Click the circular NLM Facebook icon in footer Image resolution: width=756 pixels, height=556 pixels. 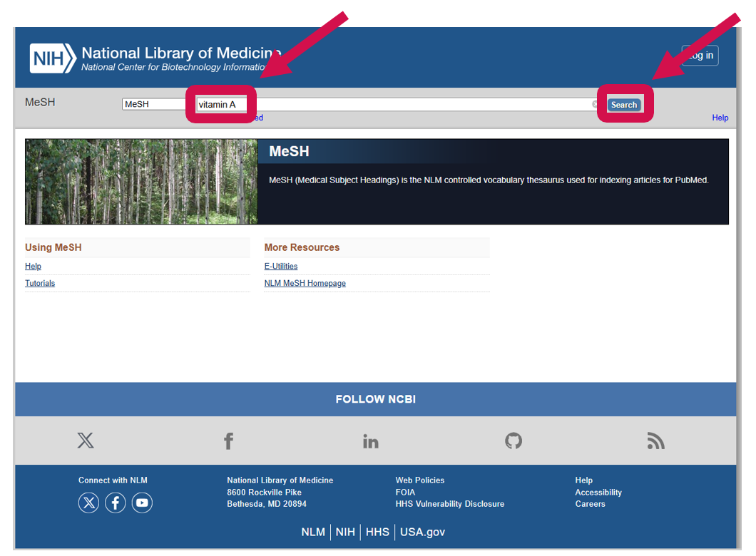(x=116, y=503)
